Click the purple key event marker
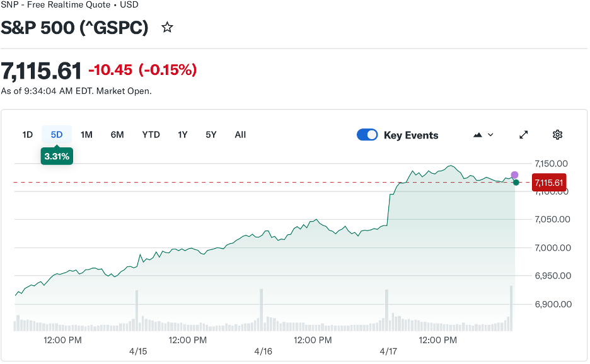Viewport: 590px width, 364px height. (514, 175)
